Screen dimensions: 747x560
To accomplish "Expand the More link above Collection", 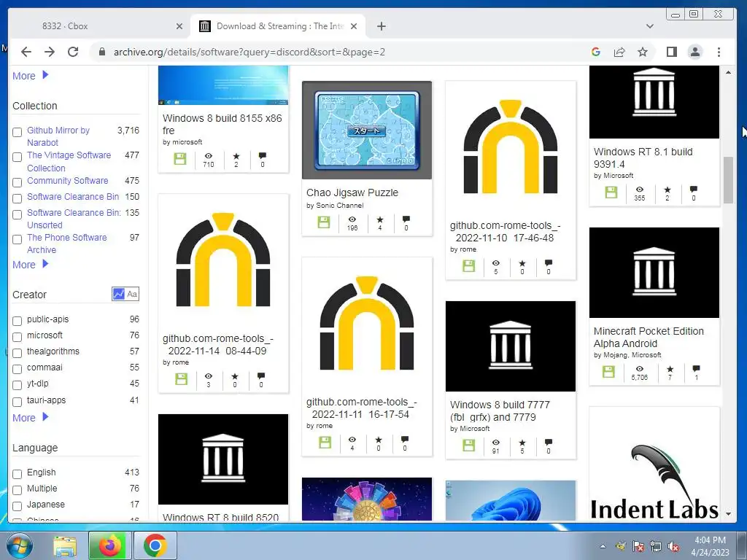I will (x=31, y=75).
